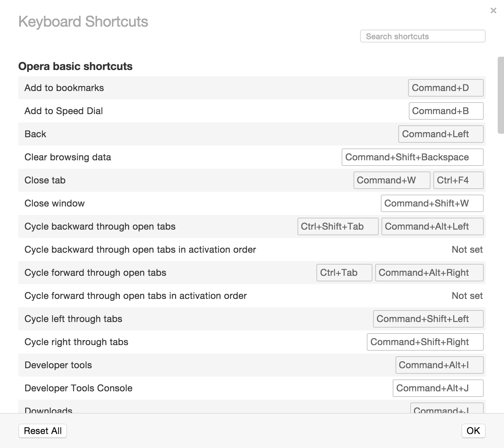Edit the Command+D shortcut for bookmarks
This screenshot has width=504, height=448.
point(446,88)
